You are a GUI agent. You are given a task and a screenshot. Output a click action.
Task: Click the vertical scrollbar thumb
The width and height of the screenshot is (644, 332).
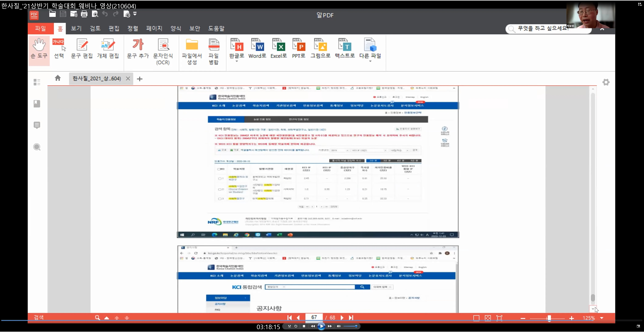593,298
